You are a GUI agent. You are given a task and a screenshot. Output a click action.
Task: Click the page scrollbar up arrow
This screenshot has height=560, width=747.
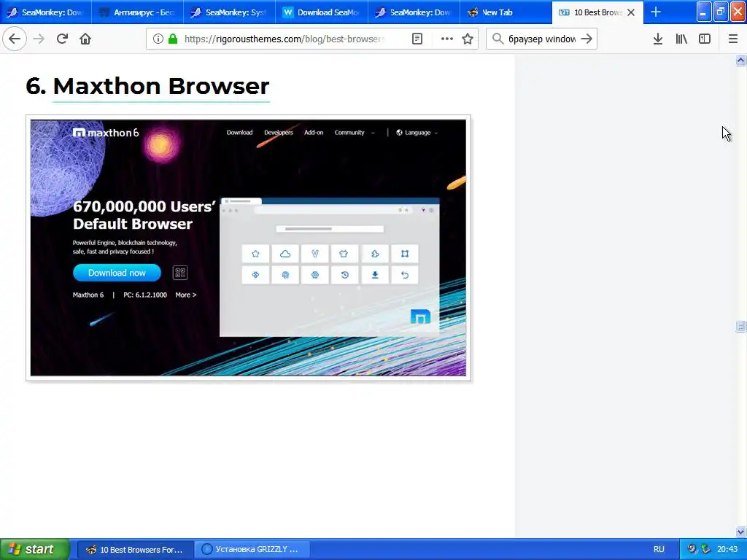point(740,60)
